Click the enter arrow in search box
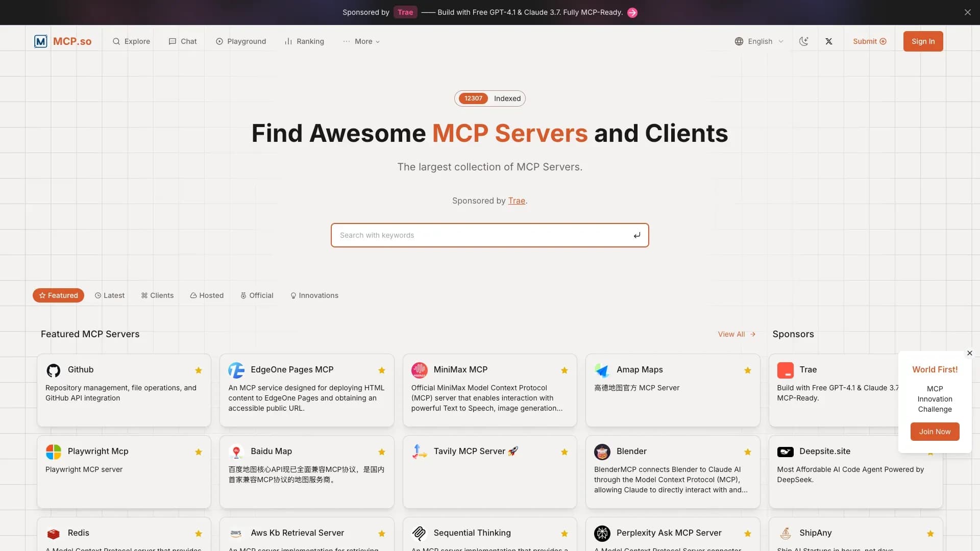980x551 pixels. coord(637,235)
